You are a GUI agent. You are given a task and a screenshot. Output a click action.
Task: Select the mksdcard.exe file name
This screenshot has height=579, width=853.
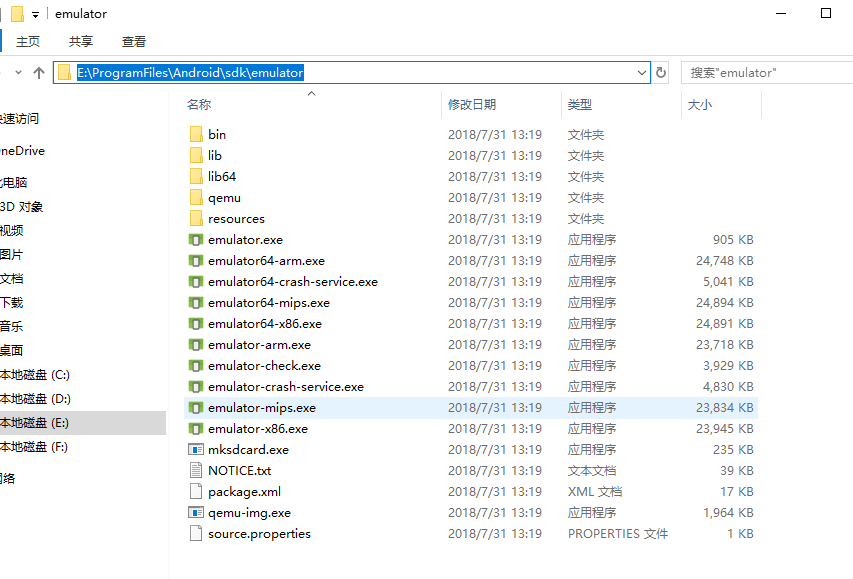(248, 449)
